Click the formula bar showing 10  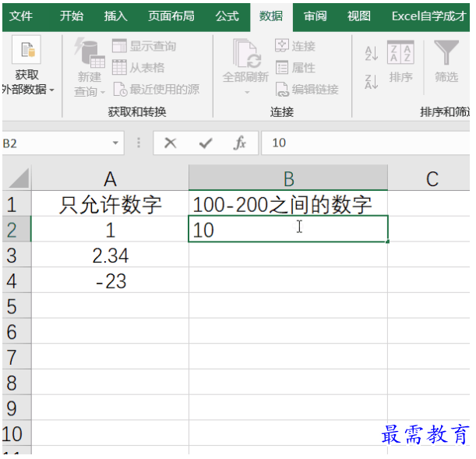point(365,143)
